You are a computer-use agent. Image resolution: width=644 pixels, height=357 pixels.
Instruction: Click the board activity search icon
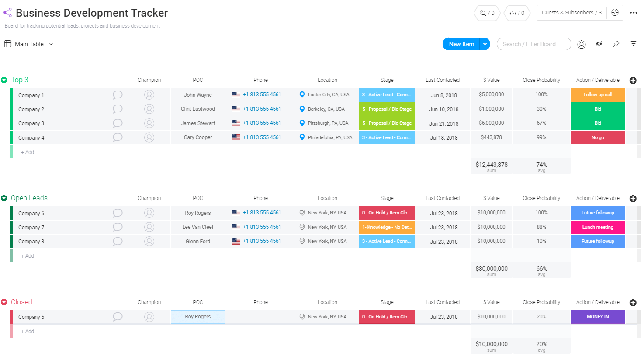pyautogui.click(x=482, y=12)
